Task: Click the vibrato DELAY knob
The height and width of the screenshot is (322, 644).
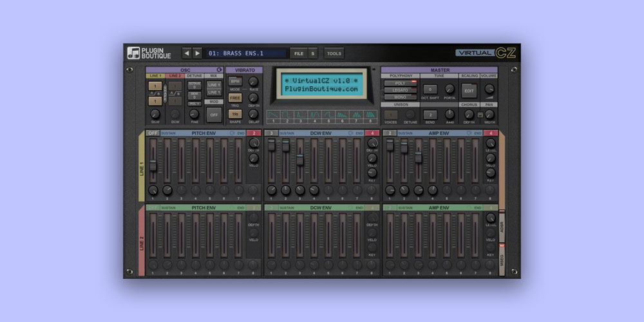Action: click(x=253, y=114)
